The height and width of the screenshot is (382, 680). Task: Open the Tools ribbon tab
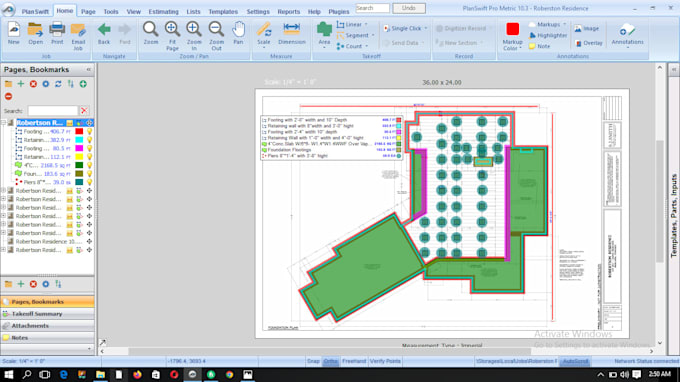111,12
